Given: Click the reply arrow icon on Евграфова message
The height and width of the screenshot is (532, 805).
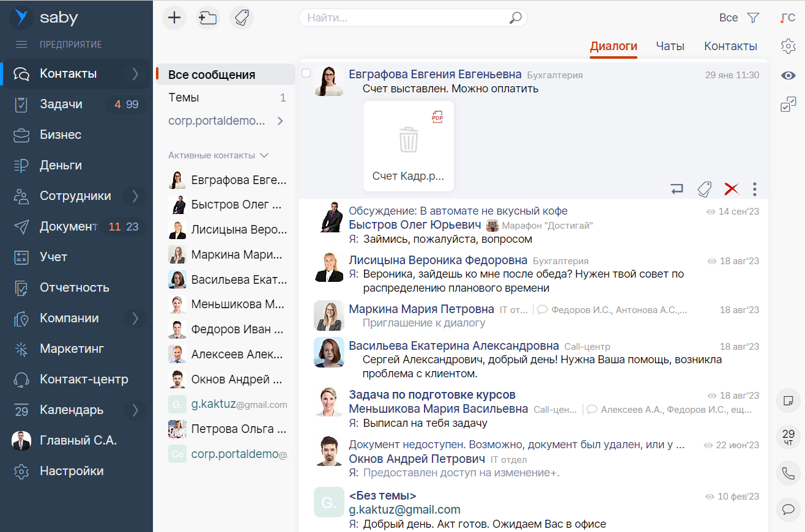Looking at the screenshot, I should (677, 189).
